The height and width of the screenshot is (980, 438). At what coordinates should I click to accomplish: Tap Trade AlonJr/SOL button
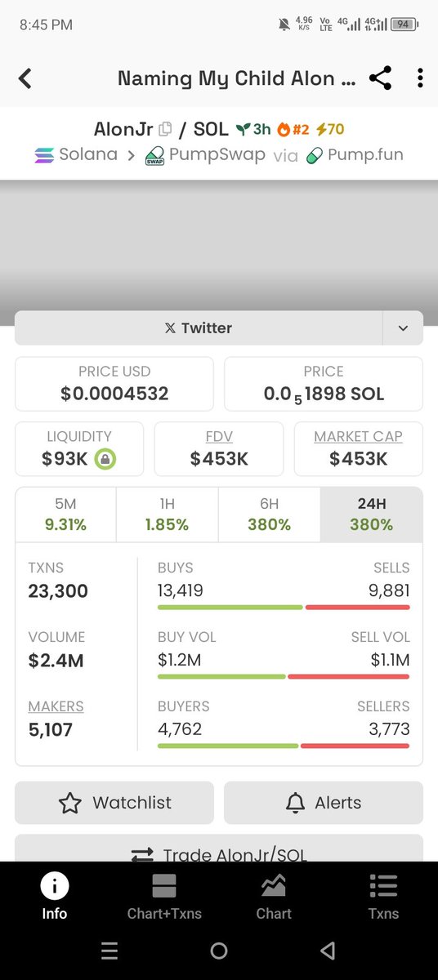(219, 849)
